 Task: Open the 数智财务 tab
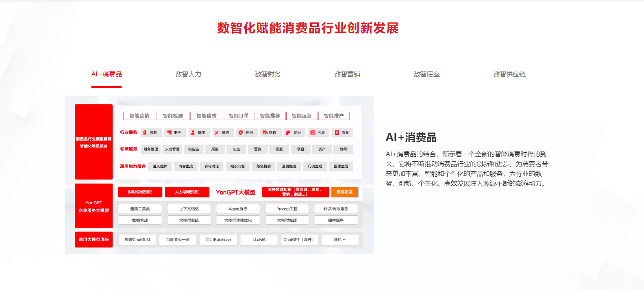click(268, 74)
